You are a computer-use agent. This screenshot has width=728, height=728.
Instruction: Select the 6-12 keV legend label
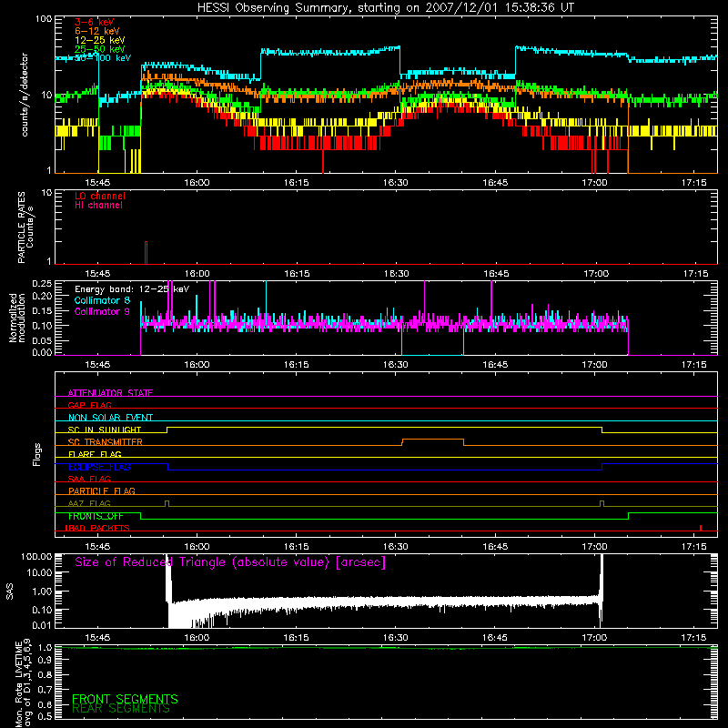pos(97,31)
